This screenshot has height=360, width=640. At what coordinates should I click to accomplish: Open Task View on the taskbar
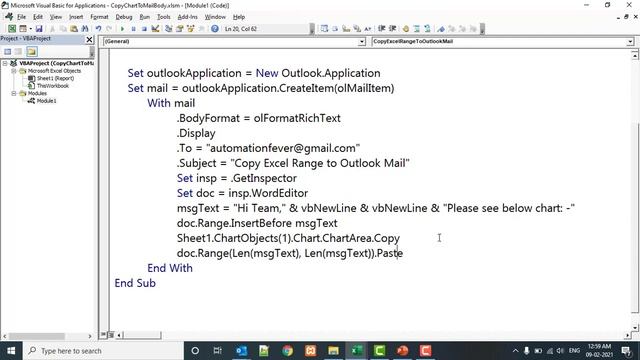click(218, 351)
